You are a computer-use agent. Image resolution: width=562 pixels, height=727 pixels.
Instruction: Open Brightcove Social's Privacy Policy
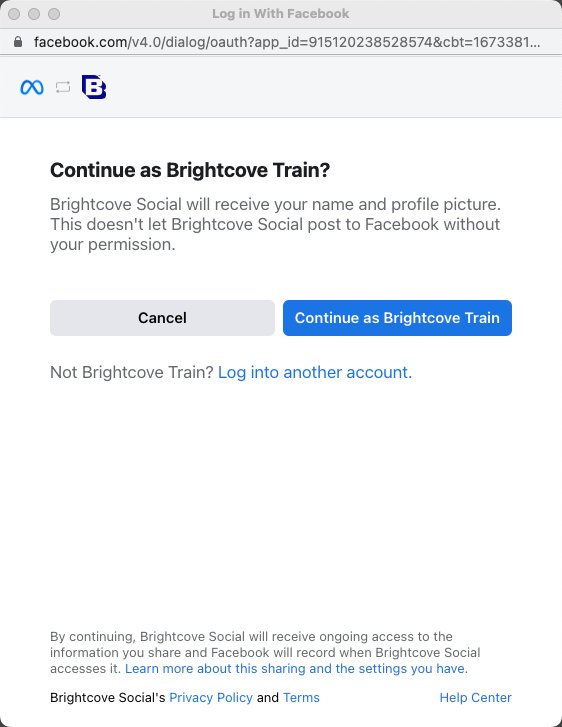(x=211, y=697)
